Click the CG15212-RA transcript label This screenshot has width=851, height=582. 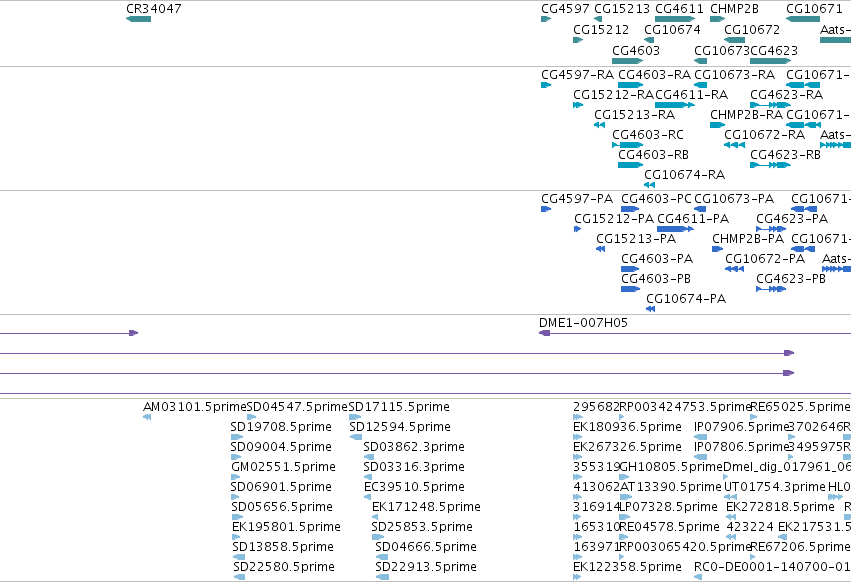point(613,94)
